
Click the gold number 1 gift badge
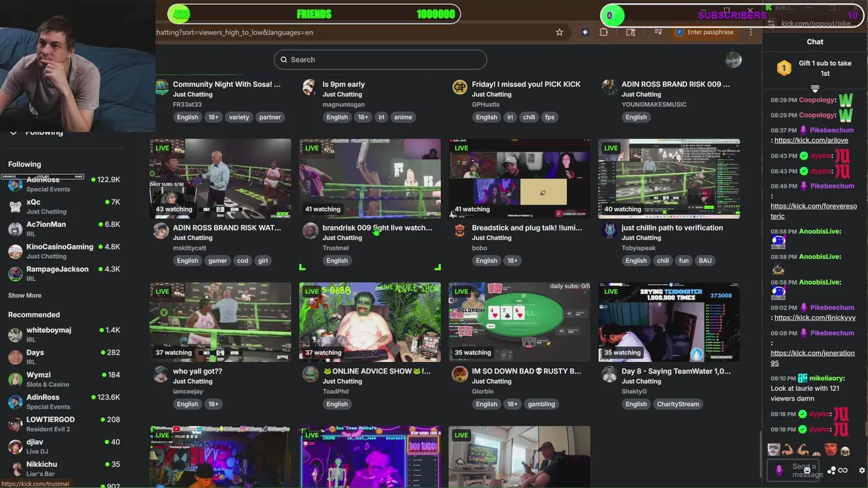[784, 68]
